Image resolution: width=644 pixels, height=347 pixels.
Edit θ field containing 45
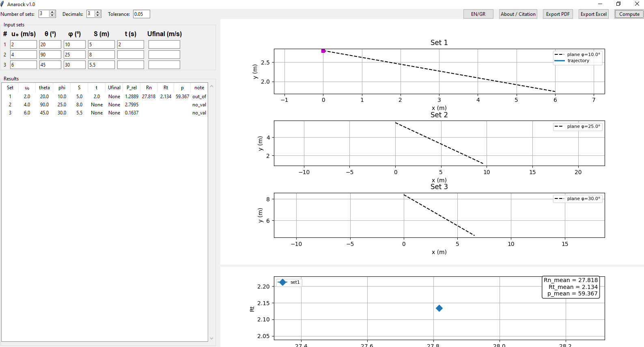50,65
